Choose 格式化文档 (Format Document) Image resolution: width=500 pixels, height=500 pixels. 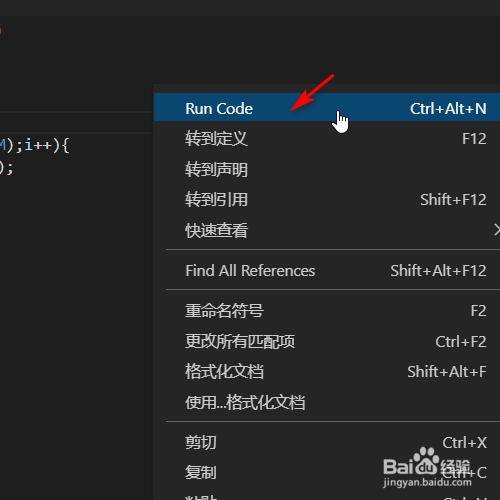(327, 372)
